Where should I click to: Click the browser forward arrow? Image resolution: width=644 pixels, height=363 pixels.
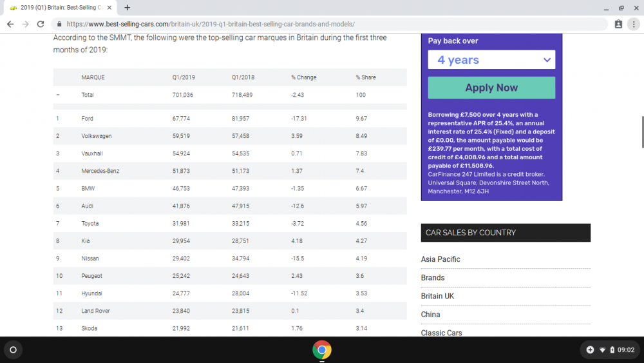26,25
